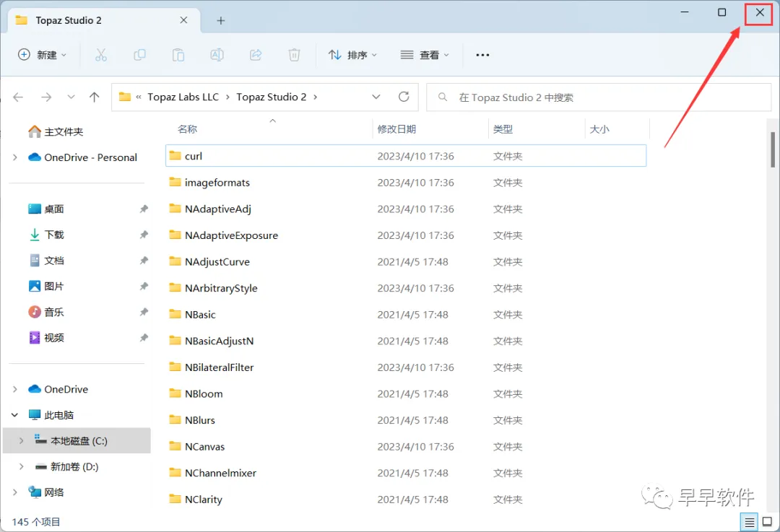This screenshot has height=532, width=780.
Task: Open 文档 documents in sidebar
Action: tap(46, 261)
